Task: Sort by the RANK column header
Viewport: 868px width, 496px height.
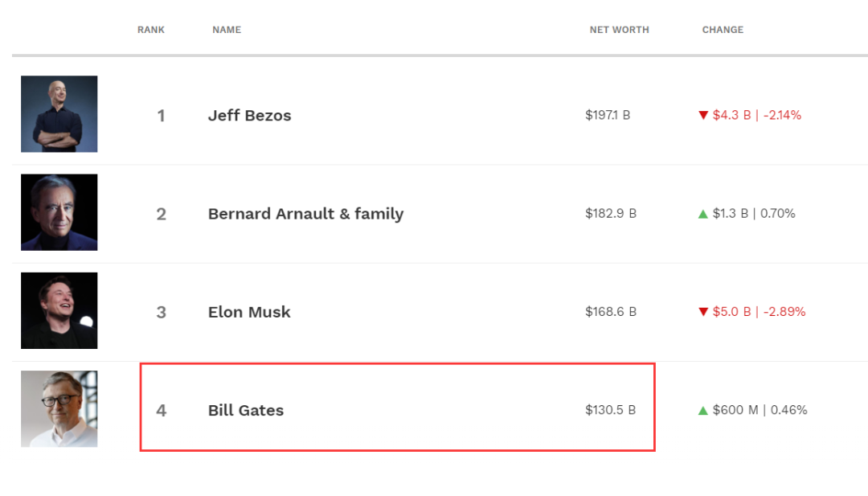Action: 151,30
